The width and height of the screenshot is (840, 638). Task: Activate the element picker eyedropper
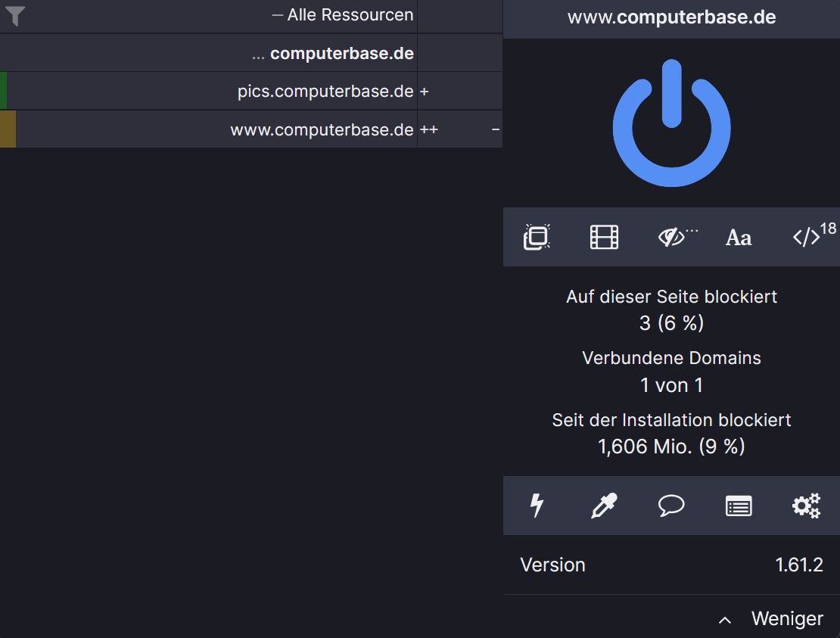(x=604, y=506)
